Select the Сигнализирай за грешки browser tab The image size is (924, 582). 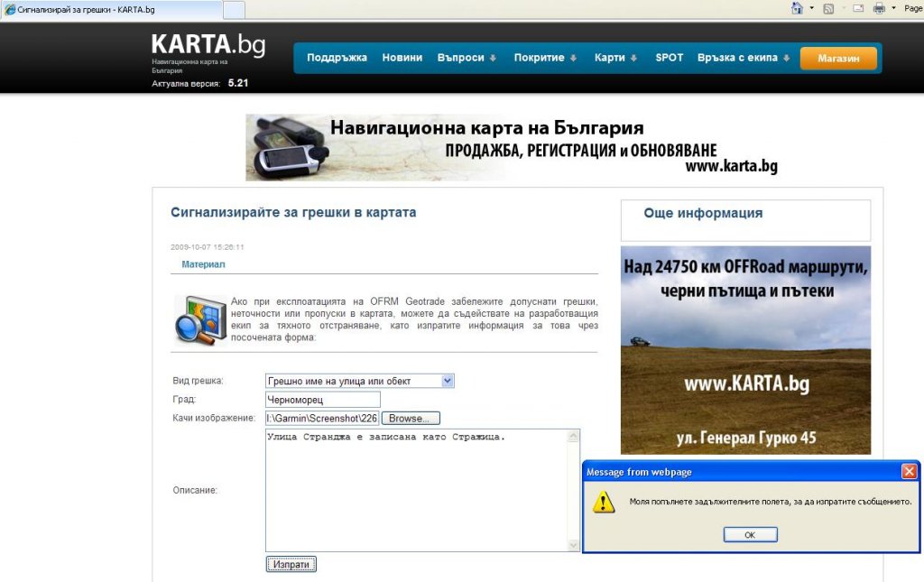click(x=112, y=9)
